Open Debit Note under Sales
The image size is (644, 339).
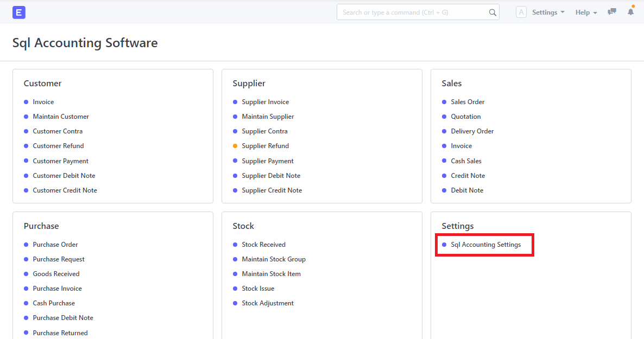click(x=467, y=190)
